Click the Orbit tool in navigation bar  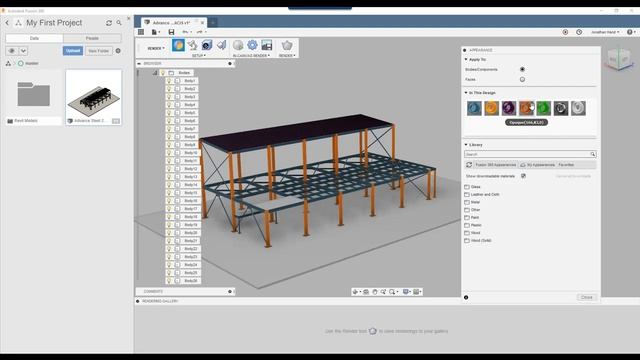point(355,292)
